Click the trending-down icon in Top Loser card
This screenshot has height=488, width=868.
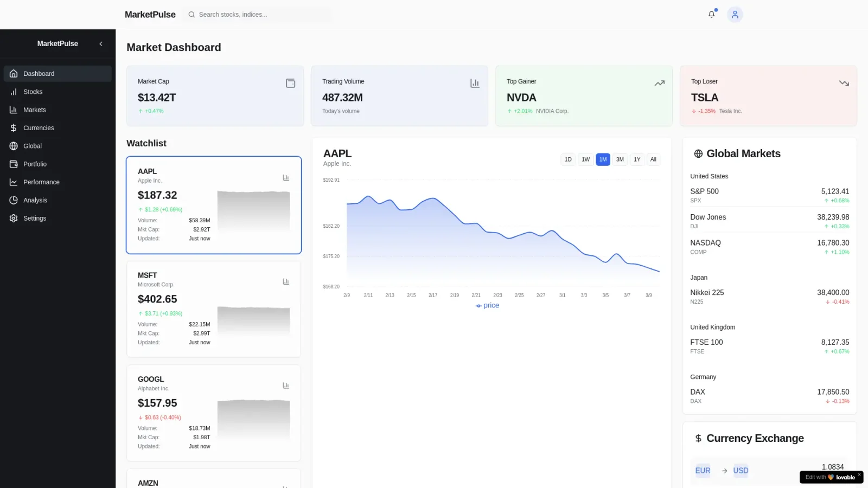coord(844,83)
